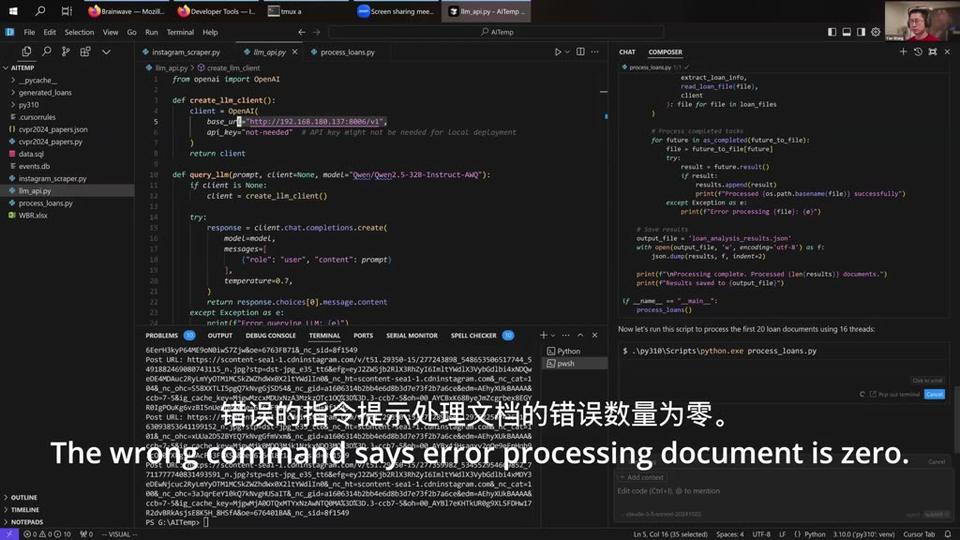
Task: Switch to the CHAT tab
Action: [627, 52]
